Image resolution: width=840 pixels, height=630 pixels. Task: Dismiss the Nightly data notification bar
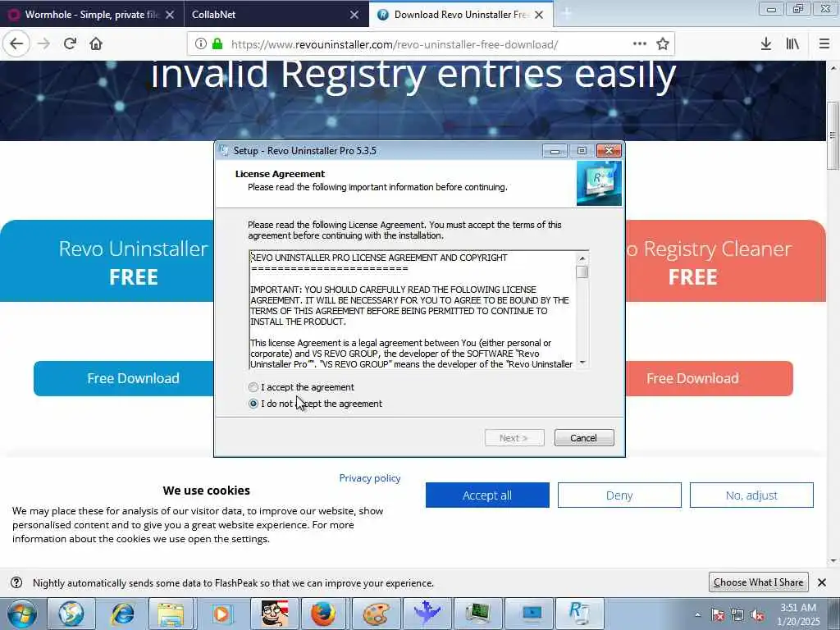click(x=822, y=582)
